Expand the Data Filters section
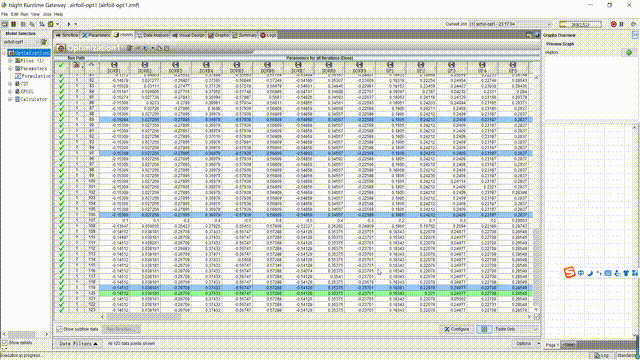This screenshot has width=640, height=360. click(78, 344)
